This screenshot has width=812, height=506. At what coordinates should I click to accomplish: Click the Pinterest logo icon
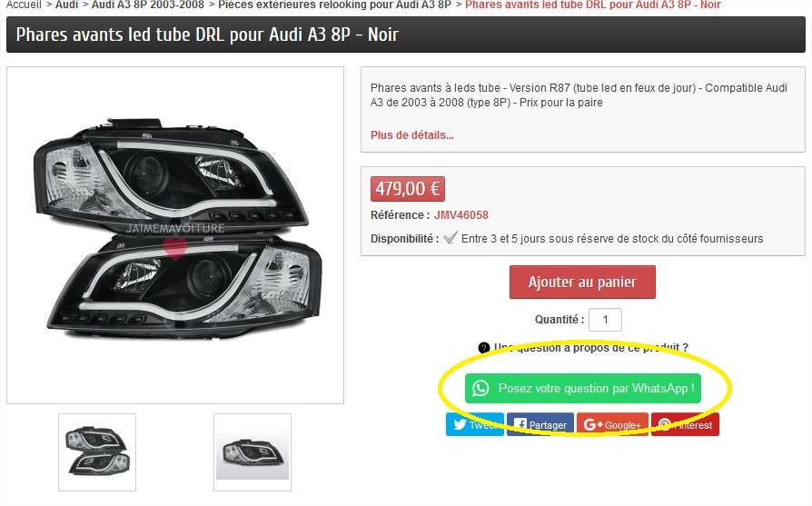tap(665, 424)
